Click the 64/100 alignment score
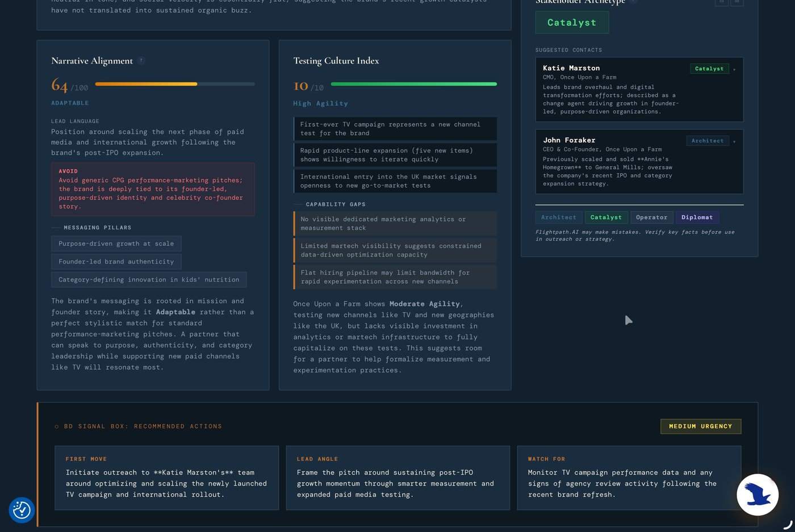Screen dimensions: 795x532 click(69, 86)
